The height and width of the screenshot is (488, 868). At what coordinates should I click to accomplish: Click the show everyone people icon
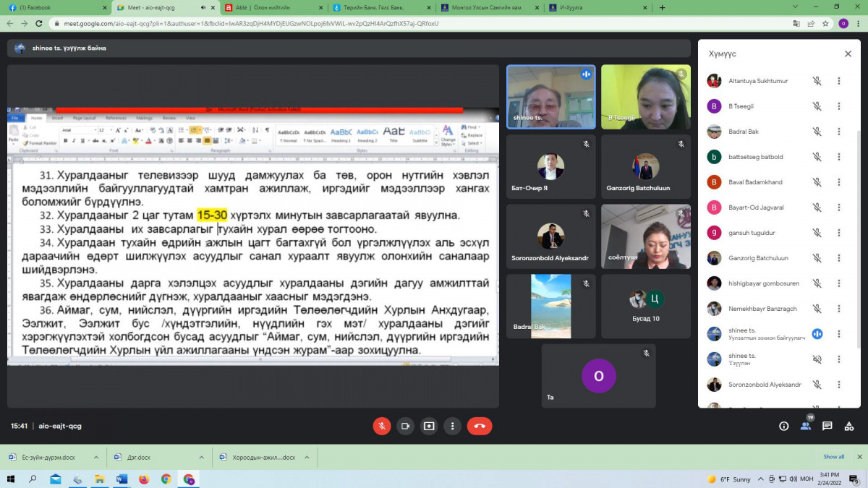click(805, 426)
